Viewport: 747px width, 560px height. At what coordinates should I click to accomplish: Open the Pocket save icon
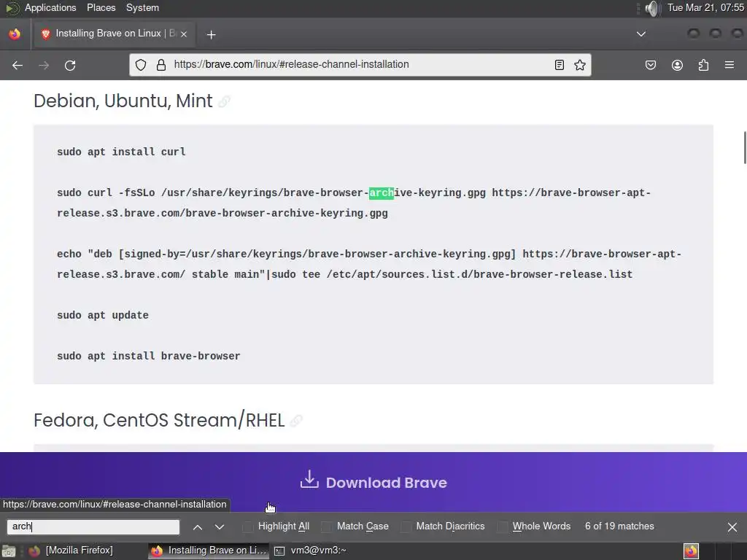coord(651,65)
